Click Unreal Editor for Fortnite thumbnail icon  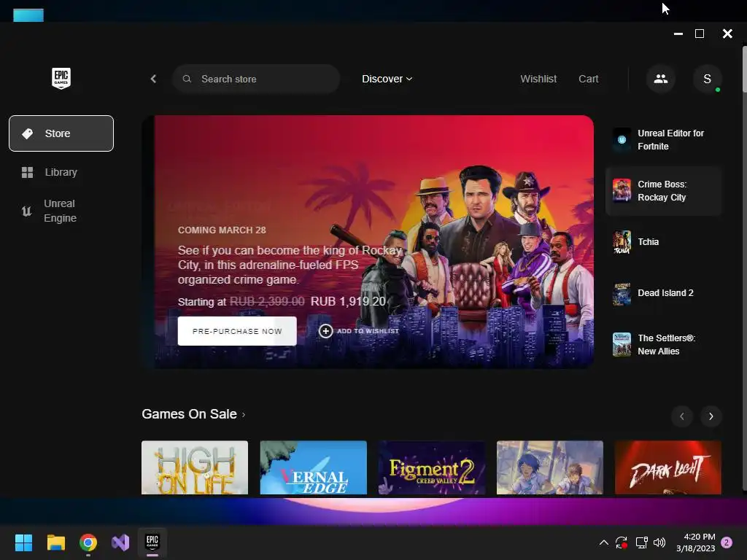click(622, 140)
